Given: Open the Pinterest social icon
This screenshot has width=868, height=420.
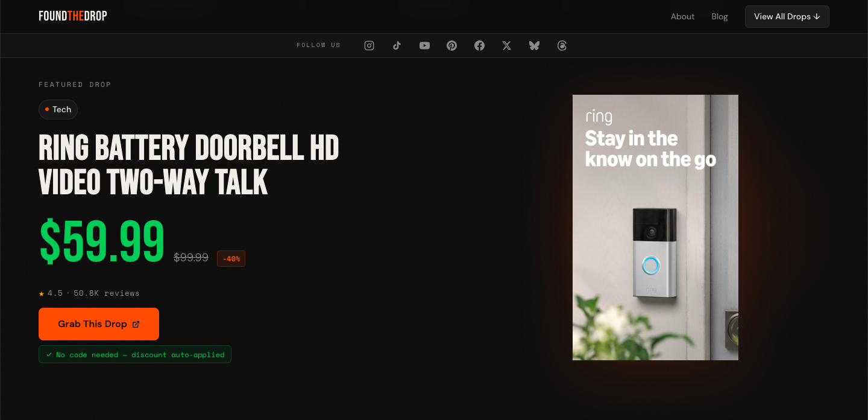Looking at the screenshot, I should 451,45.
